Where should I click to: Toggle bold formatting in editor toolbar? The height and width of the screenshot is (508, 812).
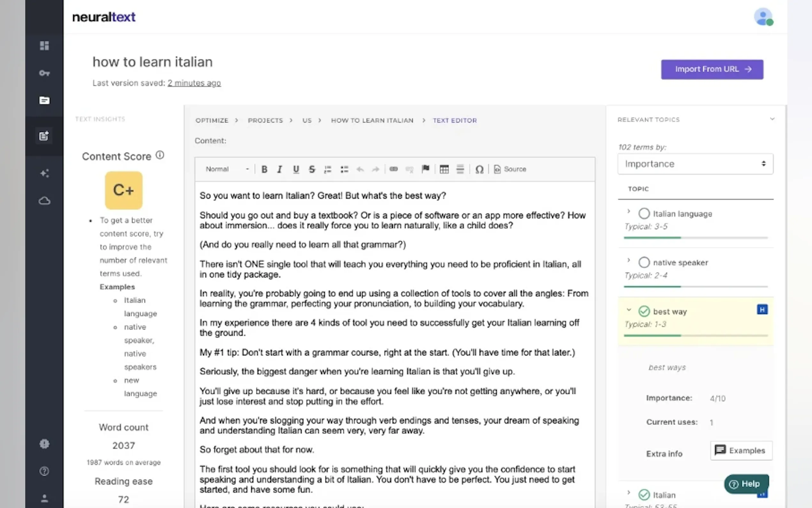pos(264,169)
